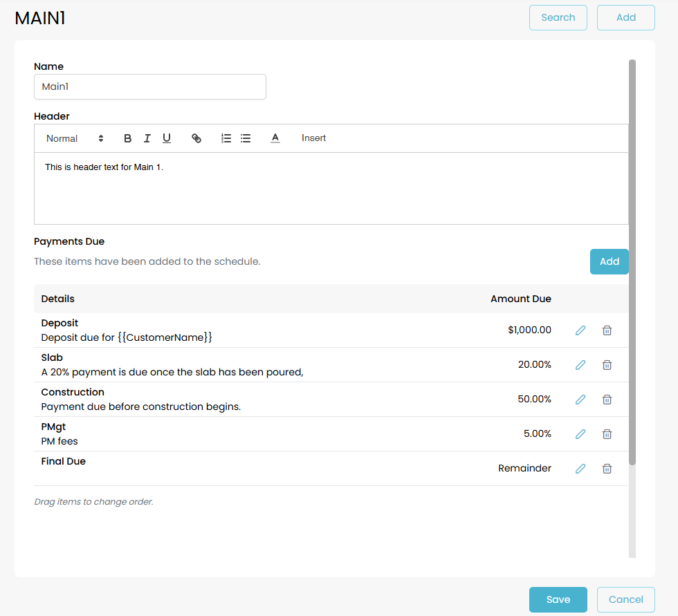Open the Insert menu in editor toolbar
Screen dimensions: 678x616
[313, 138]
